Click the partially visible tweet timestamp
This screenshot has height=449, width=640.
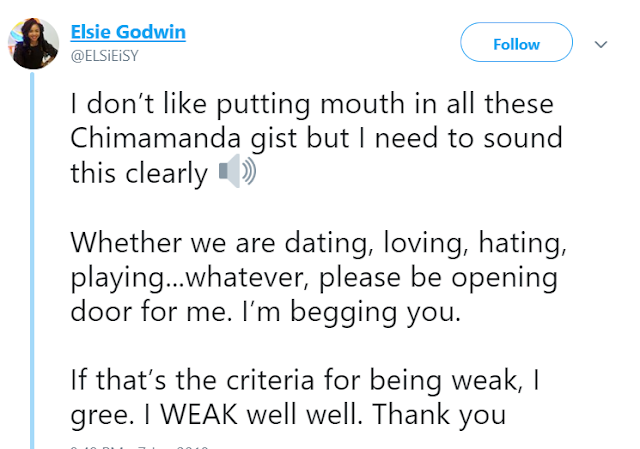(140, 443)
